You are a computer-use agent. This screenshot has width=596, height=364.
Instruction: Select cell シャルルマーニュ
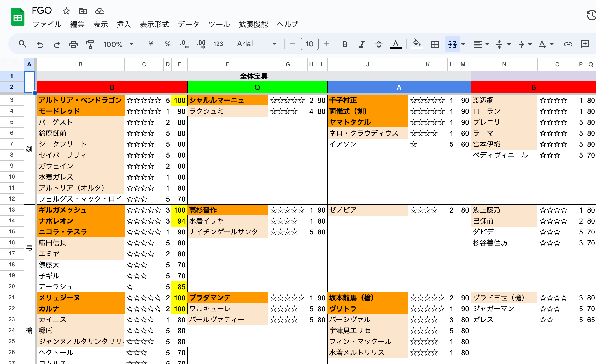pos(227,100)
